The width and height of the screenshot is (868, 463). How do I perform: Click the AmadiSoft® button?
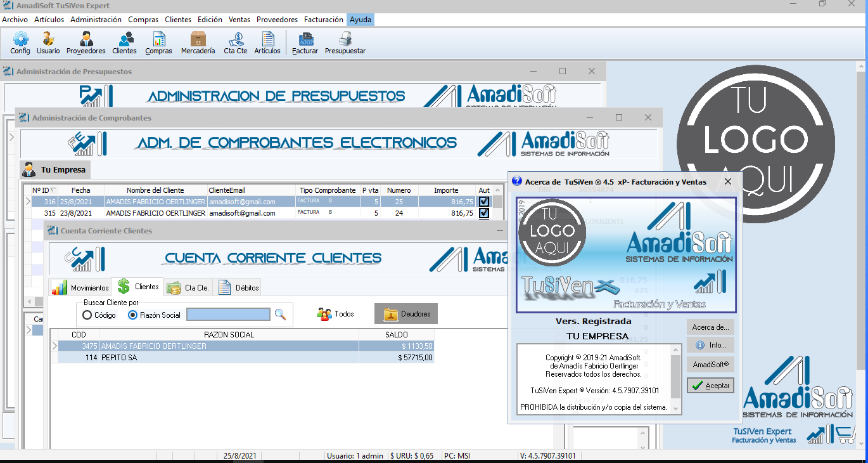coord(710,365)
